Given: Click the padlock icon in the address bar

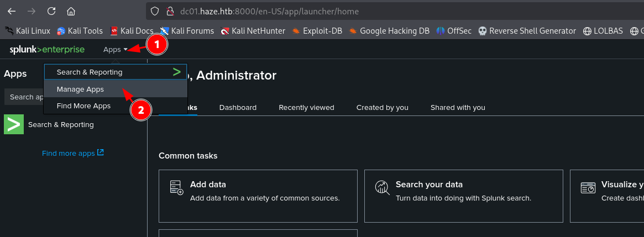Looking at the screenshot, I should point(171,11).
